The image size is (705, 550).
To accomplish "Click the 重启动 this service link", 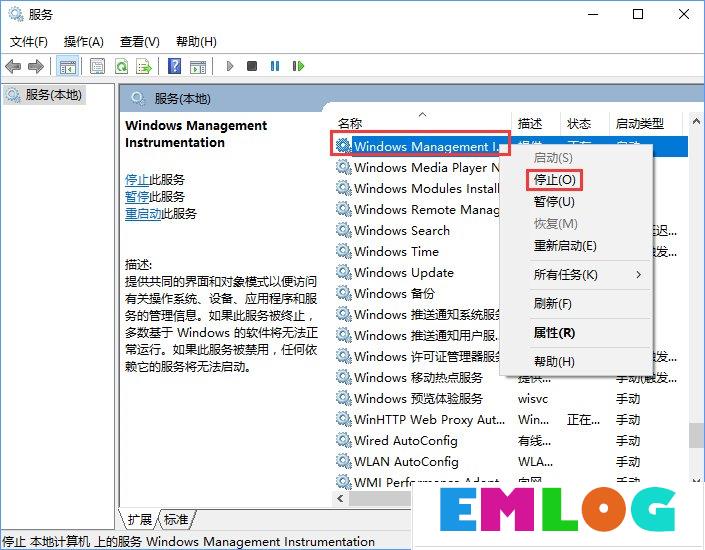I will 143,214.
